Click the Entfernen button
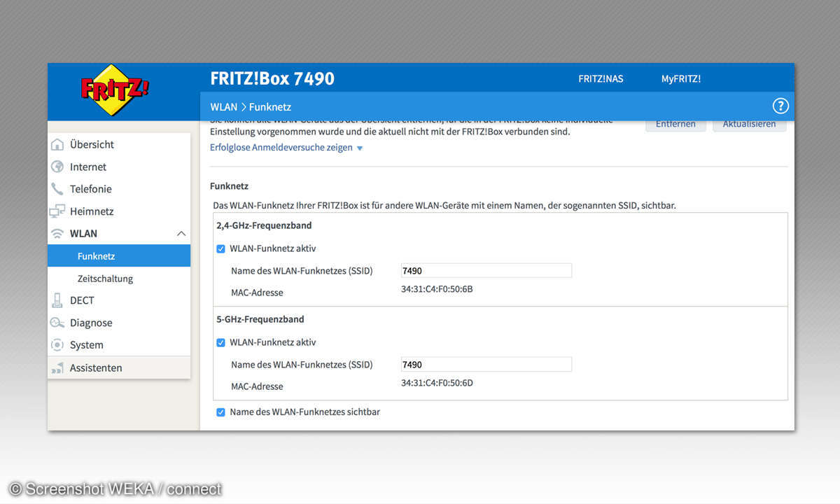Viewport: 840px width, 504px height. (x=675, y=124)
